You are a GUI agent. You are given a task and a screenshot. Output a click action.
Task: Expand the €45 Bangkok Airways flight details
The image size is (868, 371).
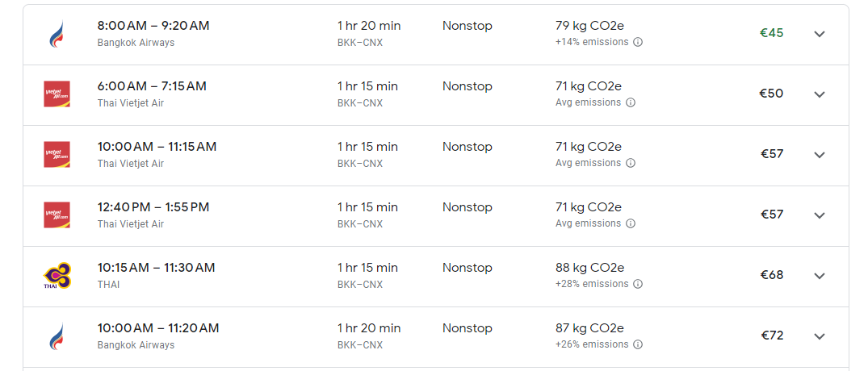(x=820, y=34)
